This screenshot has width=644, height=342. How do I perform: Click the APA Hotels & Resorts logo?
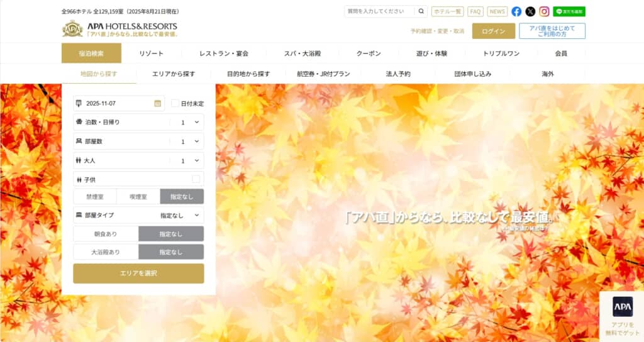pyautogui.click(x=119, y=29)
